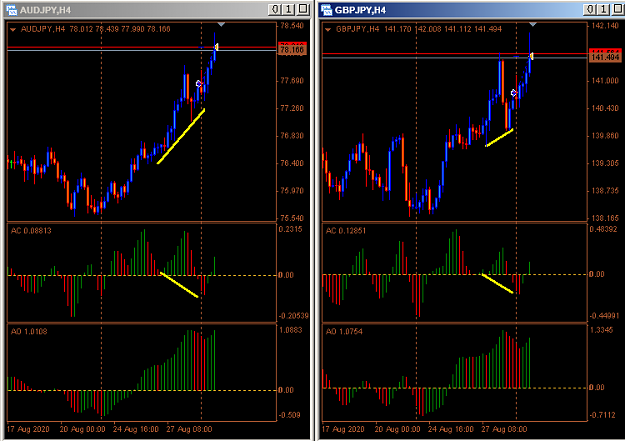Viewport: 625px width, 441px height.
Task: Minimize the AUDJPY,H4 chart window
Action: [x=274, y=9]
